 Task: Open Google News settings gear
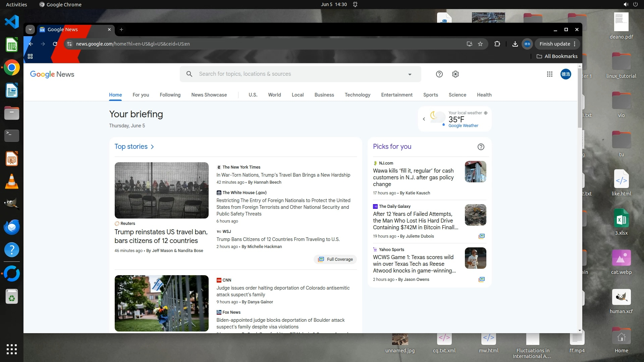[x=455, y=74]
